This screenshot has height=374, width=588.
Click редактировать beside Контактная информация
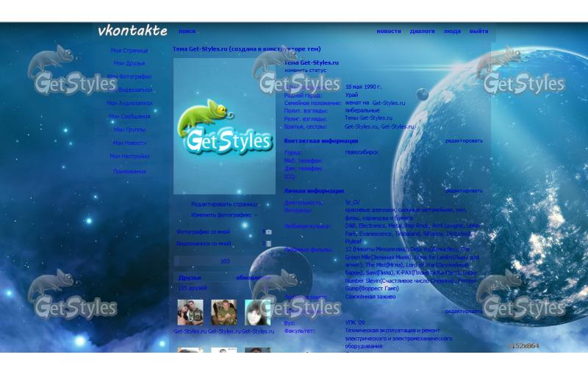[464, 140]
